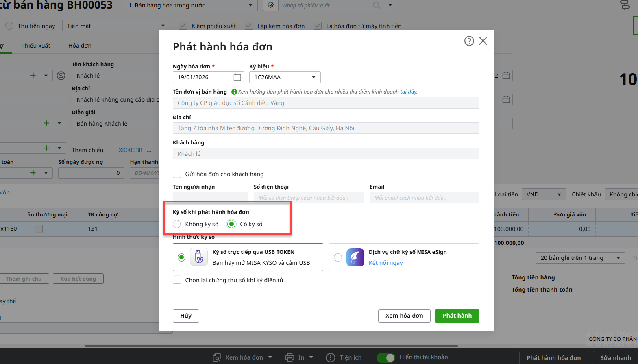Screen dimensions: 638x364
Task: Open the Loại tiền VND dropdown
Action: 544,194
